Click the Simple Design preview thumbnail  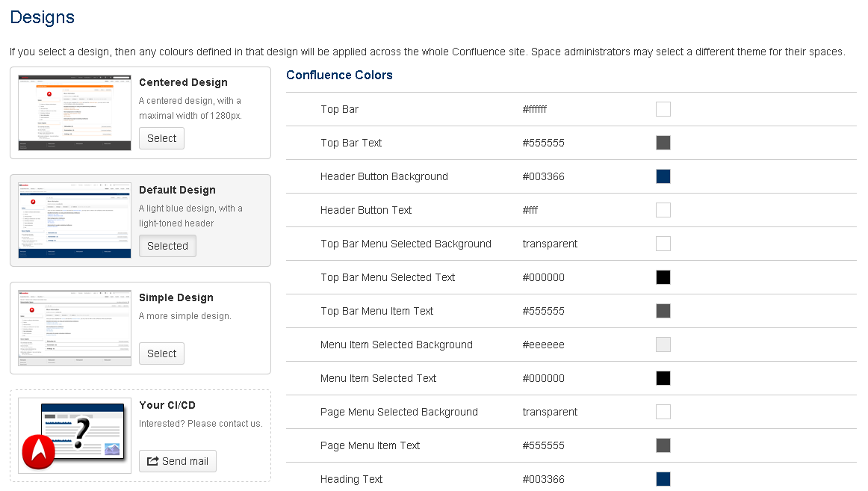[75, 328]
